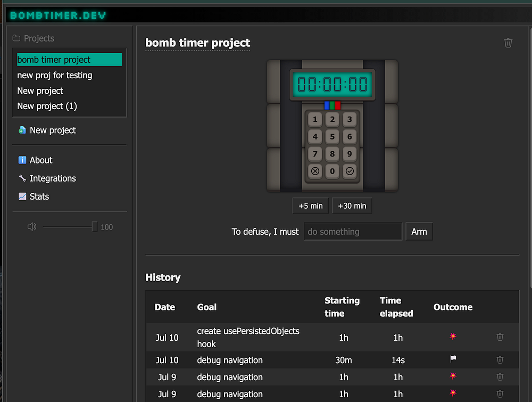Click the red wire on the bomb

pyautogui.click(x=338, y=105)
